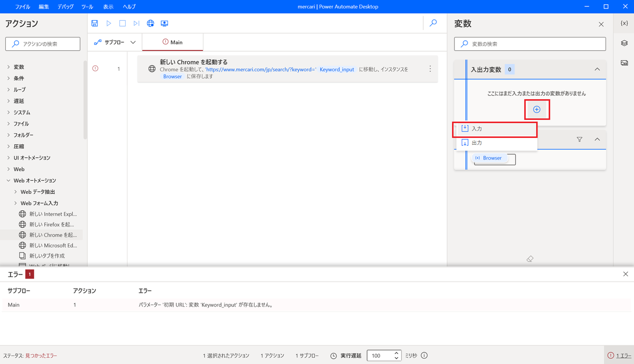This screenshot has height=364, width=634.
Task: Click the actions pane scrollbar
Action: tap(85, 99)
